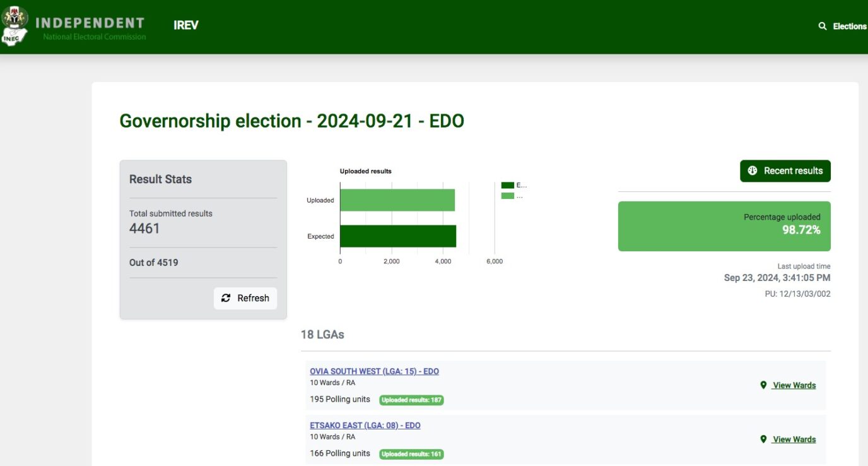
Task: Click the dark green chart legend swatch
Action: 507,185
